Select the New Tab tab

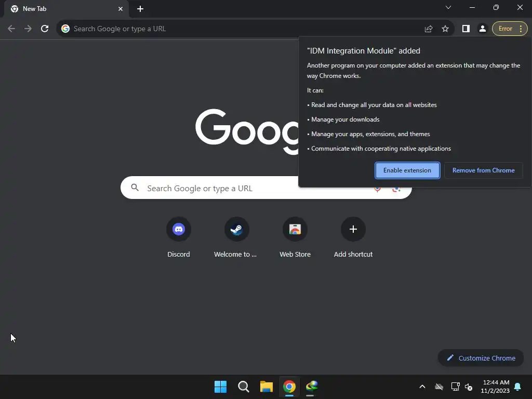(66, 9)
